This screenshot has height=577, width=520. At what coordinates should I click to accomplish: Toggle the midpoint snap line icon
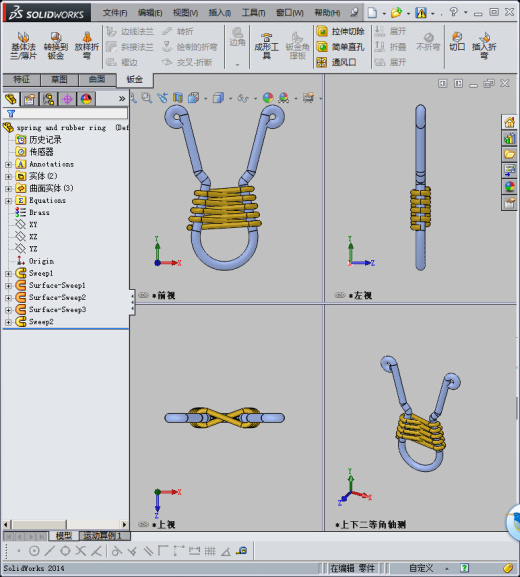[x=50, y=551]
